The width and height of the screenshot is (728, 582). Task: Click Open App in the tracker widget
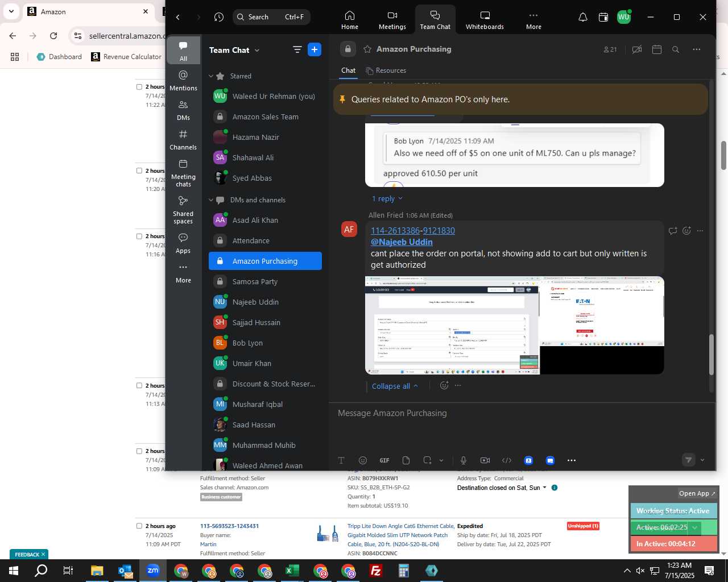[x=697, y=493]
